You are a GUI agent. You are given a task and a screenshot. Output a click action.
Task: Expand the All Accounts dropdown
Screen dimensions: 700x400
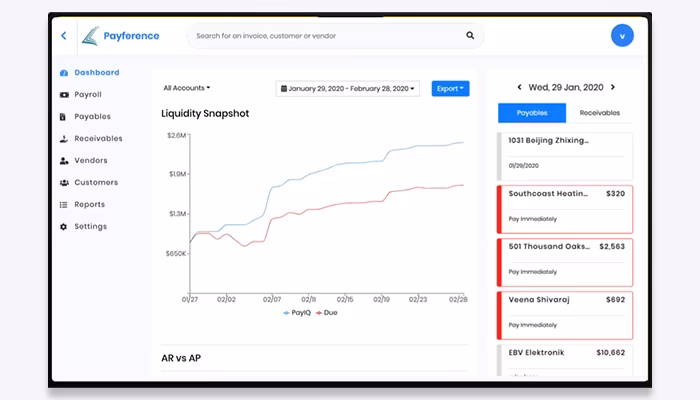pyautogui.click(x=187, y=88)
